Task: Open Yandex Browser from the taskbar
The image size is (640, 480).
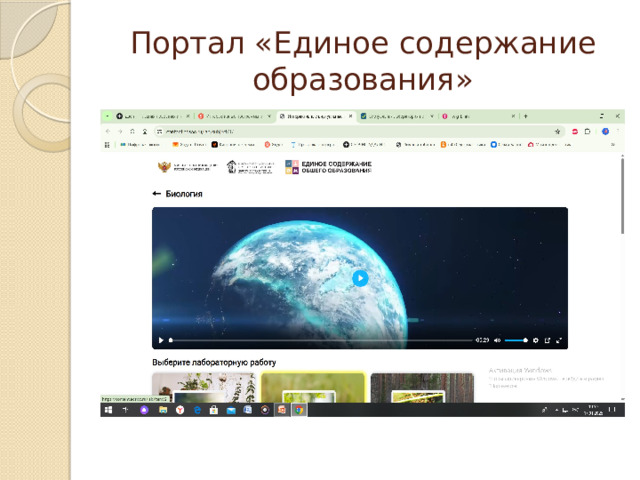Action: click(x=180, y=410)
